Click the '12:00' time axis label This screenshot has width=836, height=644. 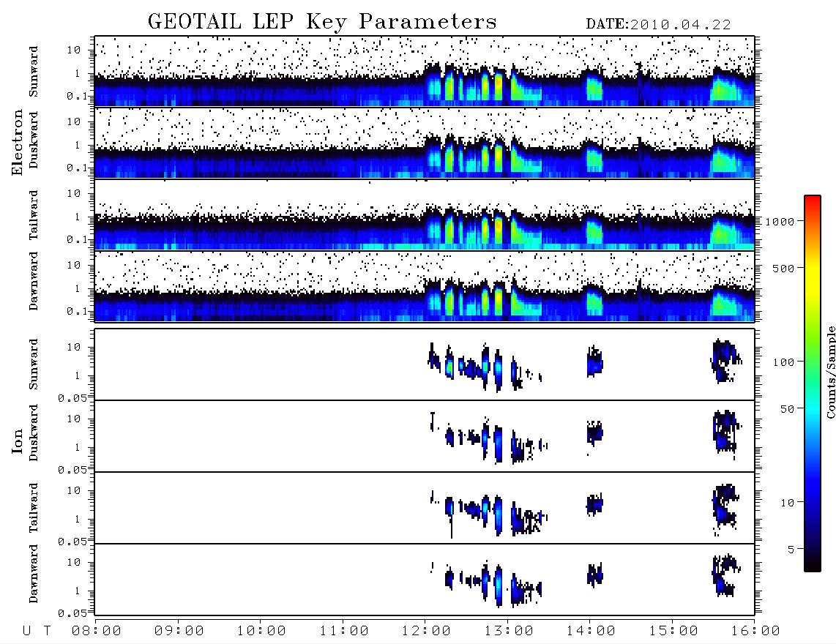tap(426, 632)
